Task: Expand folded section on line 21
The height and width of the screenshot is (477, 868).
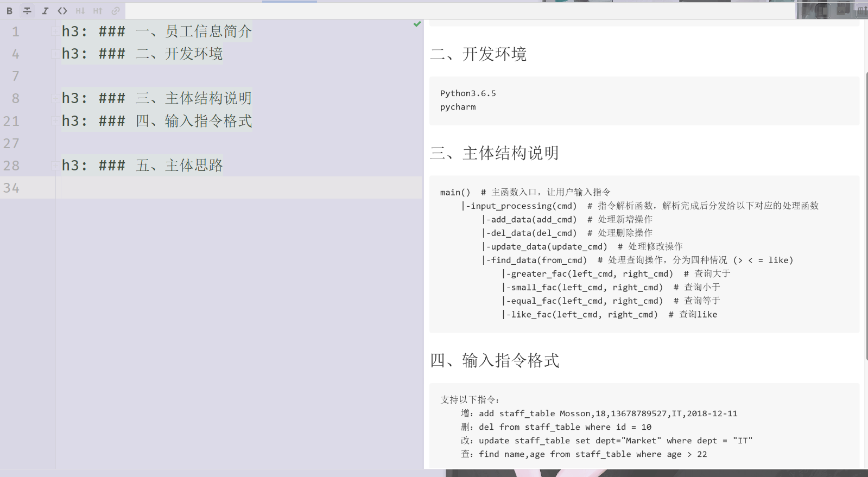Action: pos(55,120)
